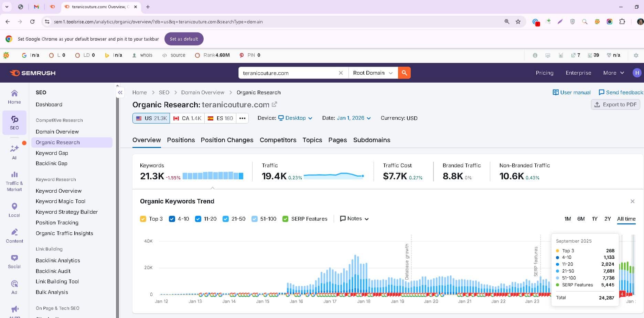Image resolution: width=644 pixels, height=318 pixels.
Task: Open the Local sidebar section
Action: click(14, 210)
